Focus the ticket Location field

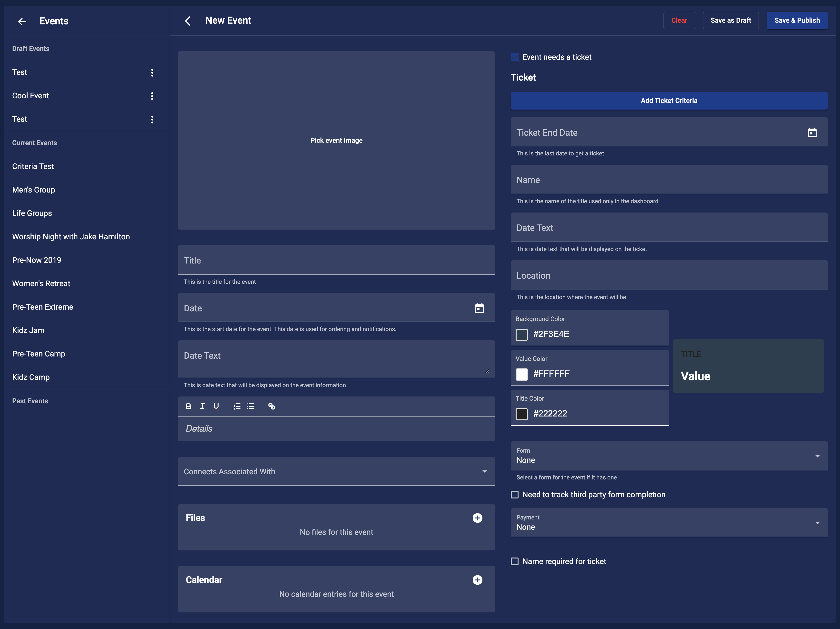(669, 275)
